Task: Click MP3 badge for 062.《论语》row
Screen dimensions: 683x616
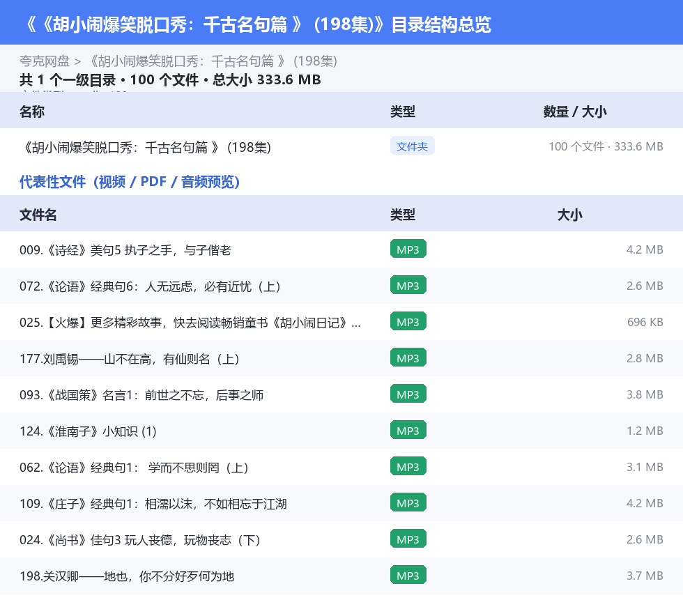Action: pyautogui.click(x=408, y=466)
